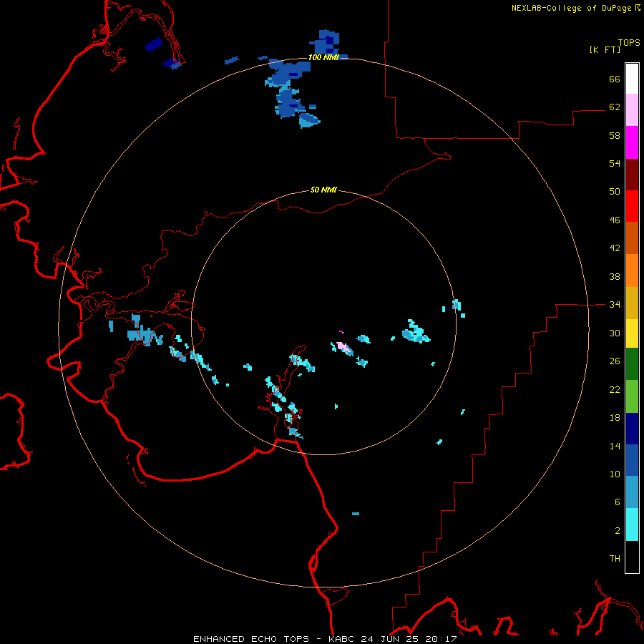Click the legend value "54"
The width and height of the screenshot is (644, 644).
tap(615, 163)
